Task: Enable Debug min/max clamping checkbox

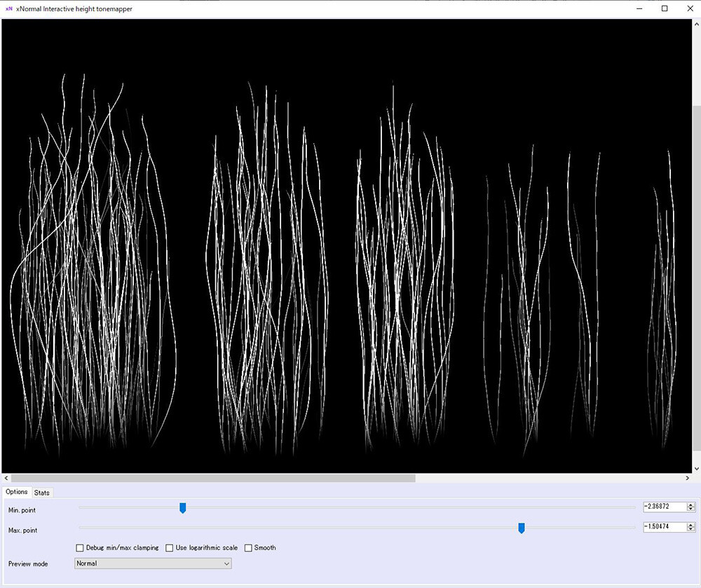Action: (80, 548)
